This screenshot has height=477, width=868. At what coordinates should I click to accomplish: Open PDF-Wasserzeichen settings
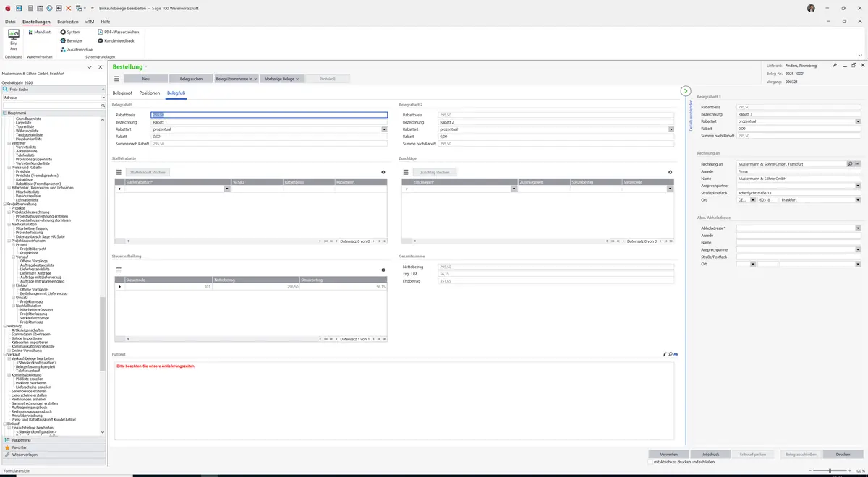pos(118,33)
